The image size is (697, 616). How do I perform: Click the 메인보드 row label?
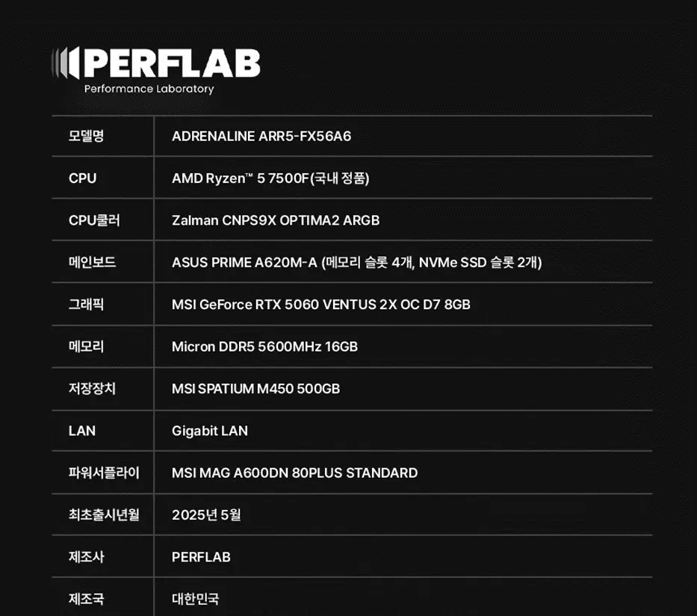[92, 262]
